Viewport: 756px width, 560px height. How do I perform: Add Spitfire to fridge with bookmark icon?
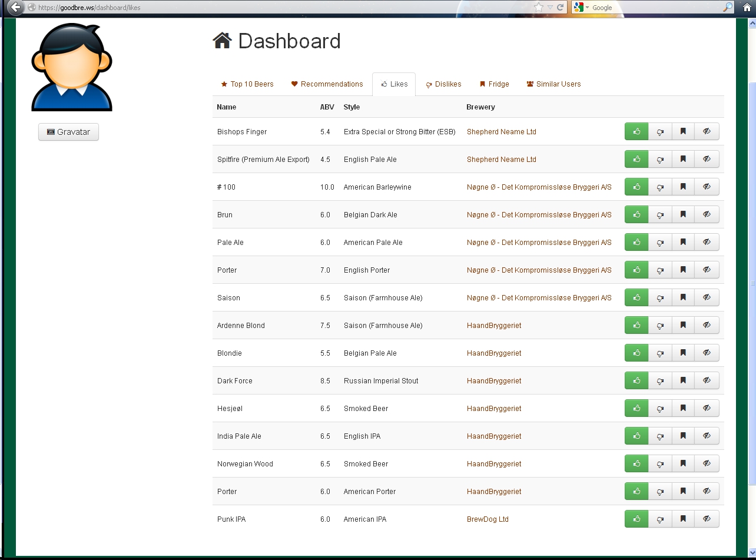683,160
